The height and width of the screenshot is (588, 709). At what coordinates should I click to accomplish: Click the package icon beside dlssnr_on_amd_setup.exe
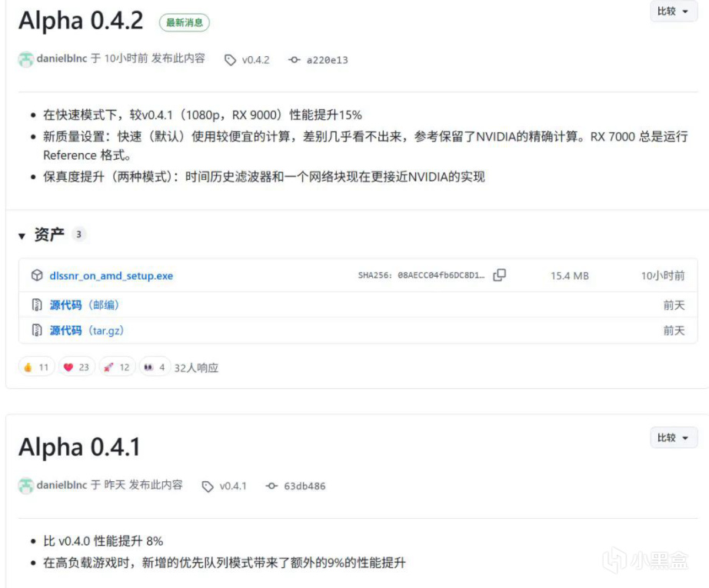click(x=37, y=275)
